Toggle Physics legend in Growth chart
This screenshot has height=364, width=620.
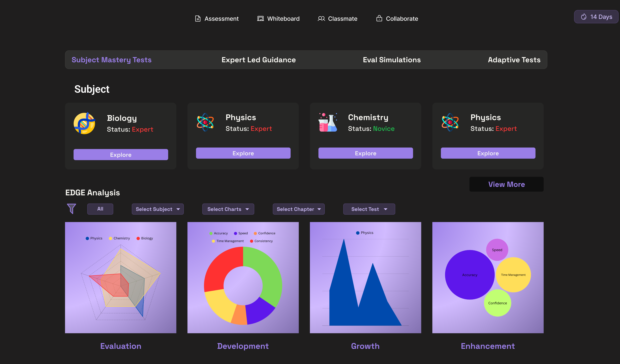click(365, 233)
